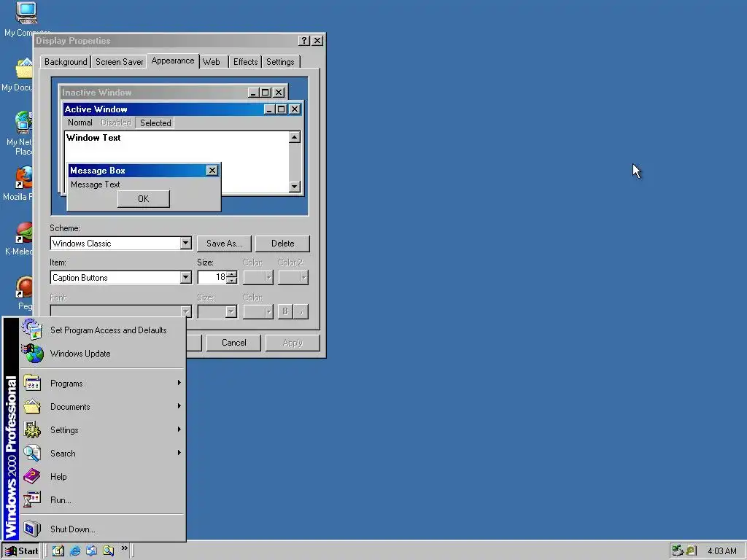Click the Start button
This screenshot has height=560, width=747.
[x=21, y=551]
